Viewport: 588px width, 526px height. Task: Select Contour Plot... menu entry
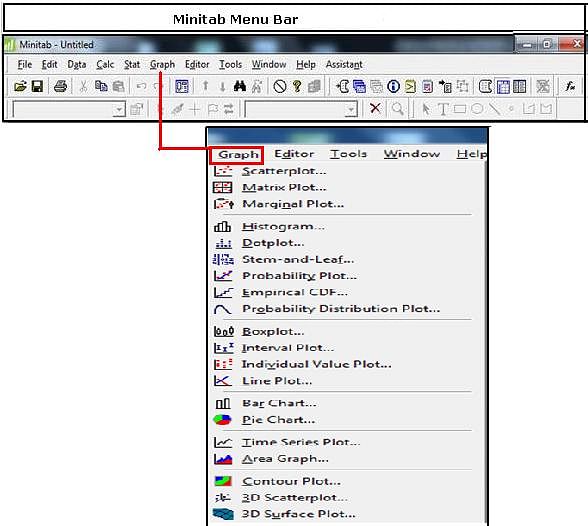click(291, 481)
